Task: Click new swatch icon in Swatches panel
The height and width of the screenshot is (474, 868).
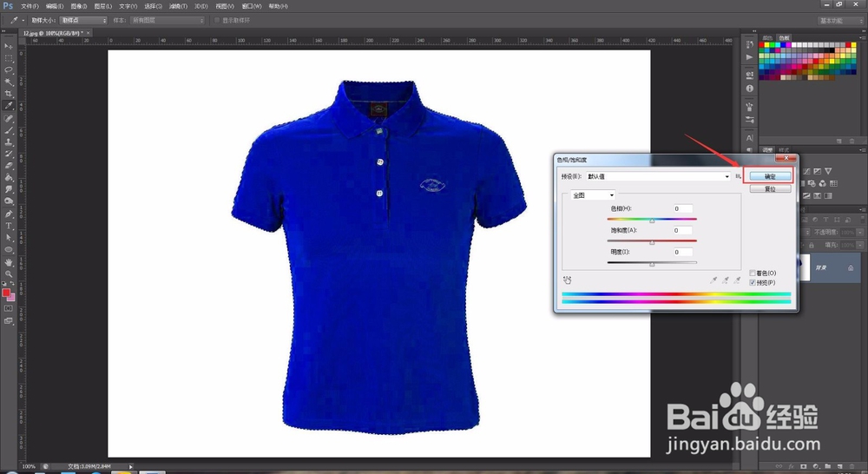Action: coord(838,142)
